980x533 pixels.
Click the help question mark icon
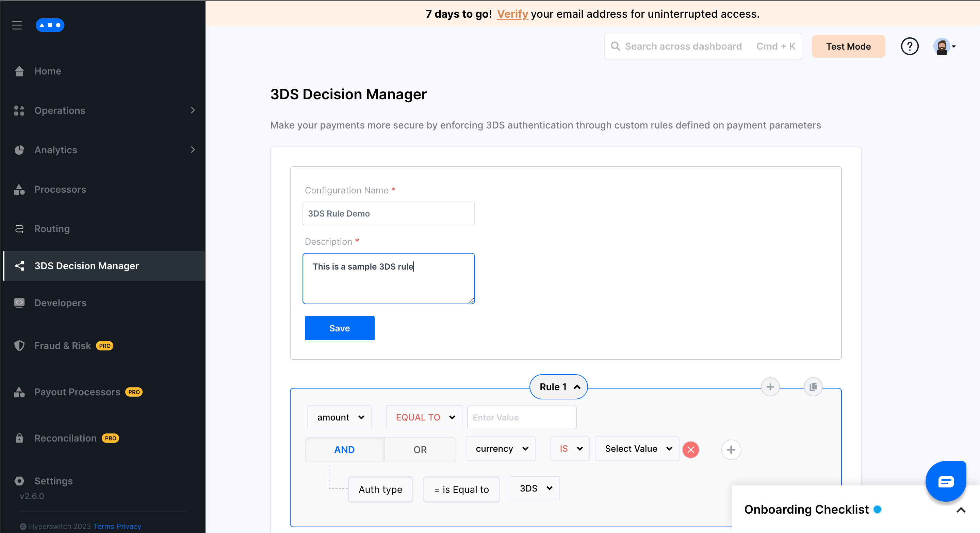[909, 46]
